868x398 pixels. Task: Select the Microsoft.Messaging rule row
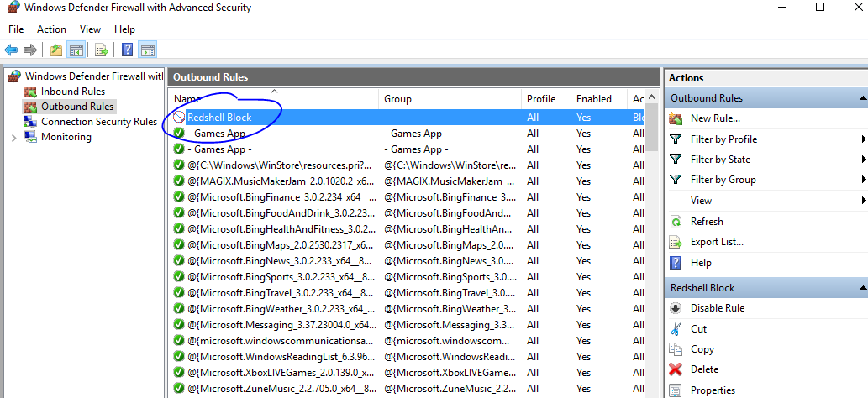pyautogui.click(x=407, y=325)
